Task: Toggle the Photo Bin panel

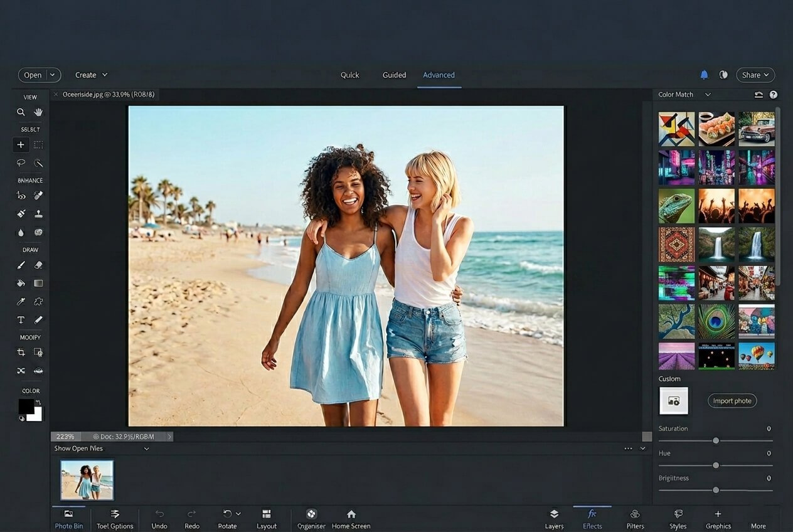Action: click(x=68, y=519)
